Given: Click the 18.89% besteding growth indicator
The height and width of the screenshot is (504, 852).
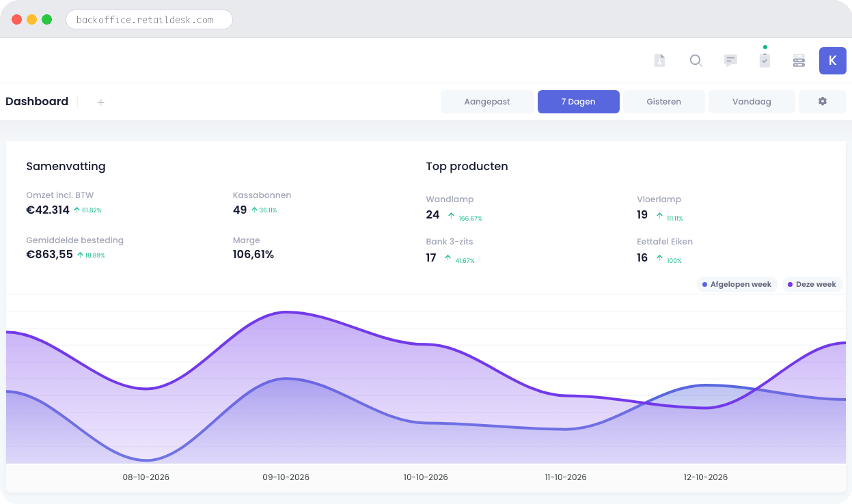Looking at the screenshot, I should click(x=91, y=255).
